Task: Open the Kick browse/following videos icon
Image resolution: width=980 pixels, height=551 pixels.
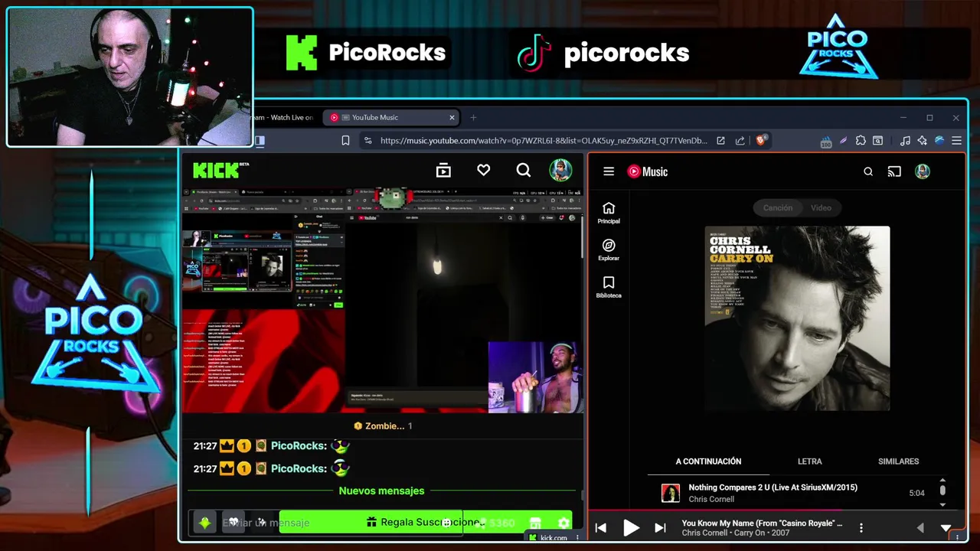Action: [x=443, y=171]
